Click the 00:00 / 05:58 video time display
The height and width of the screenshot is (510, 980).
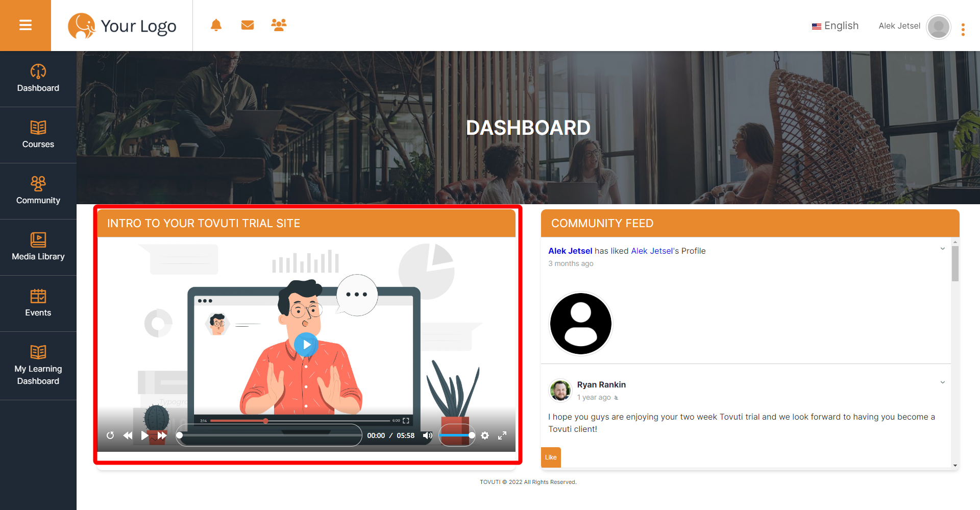coord(391,435)
